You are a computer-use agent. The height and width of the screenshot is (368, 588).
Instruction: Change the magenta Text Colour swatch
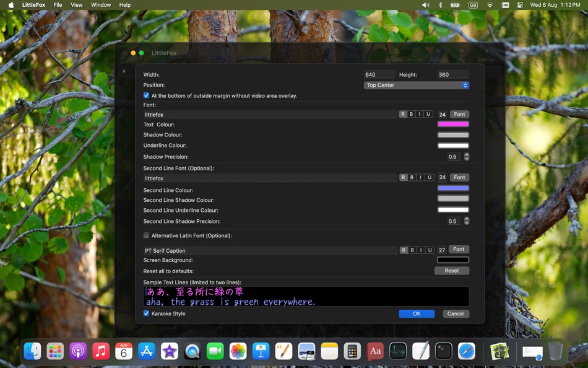click(452, 124)
